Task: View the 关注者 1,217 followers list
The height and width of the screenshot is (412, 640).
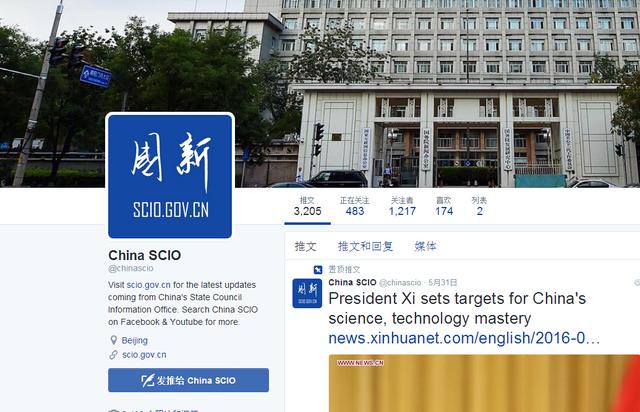Action: click(402, 206)
